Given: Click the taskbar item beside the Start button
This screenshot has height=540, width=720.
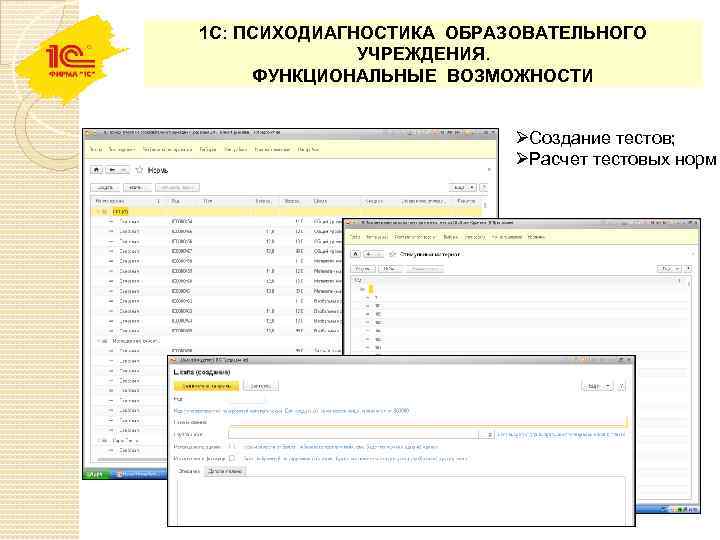Looking at the screenshot, I should (137, 474).
